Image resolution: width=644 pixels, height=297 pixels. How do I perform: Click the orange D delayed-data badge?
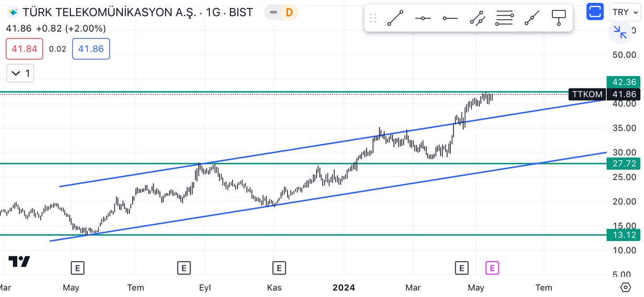[289, 12]
